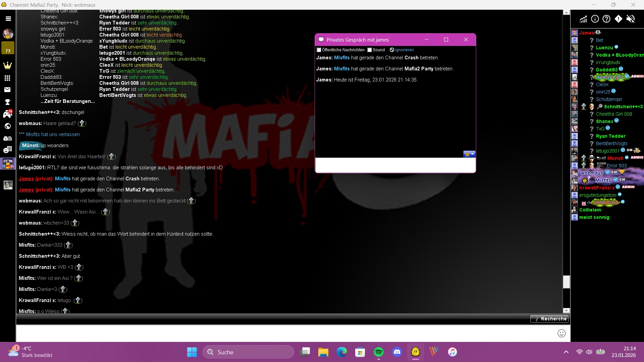Screen dimensions: 644x362
Task: Click the Recherche button
Action: (549, 319)
